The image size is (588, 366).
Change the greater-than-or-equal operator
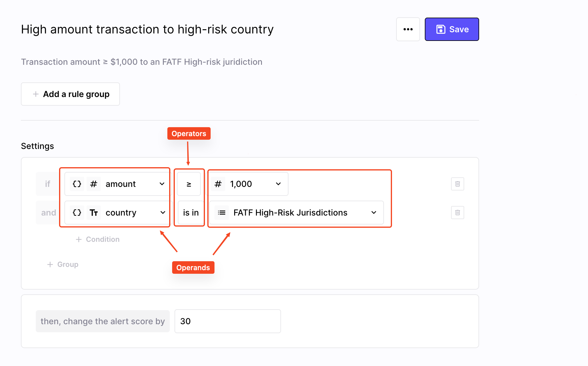point(189,184)
